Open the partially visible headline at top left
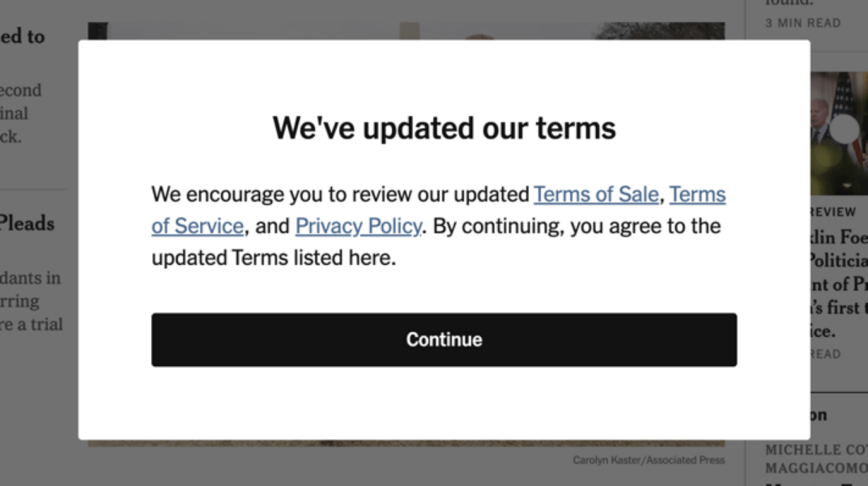This screenshot has width=868, height=486. (x=22, y=36)
